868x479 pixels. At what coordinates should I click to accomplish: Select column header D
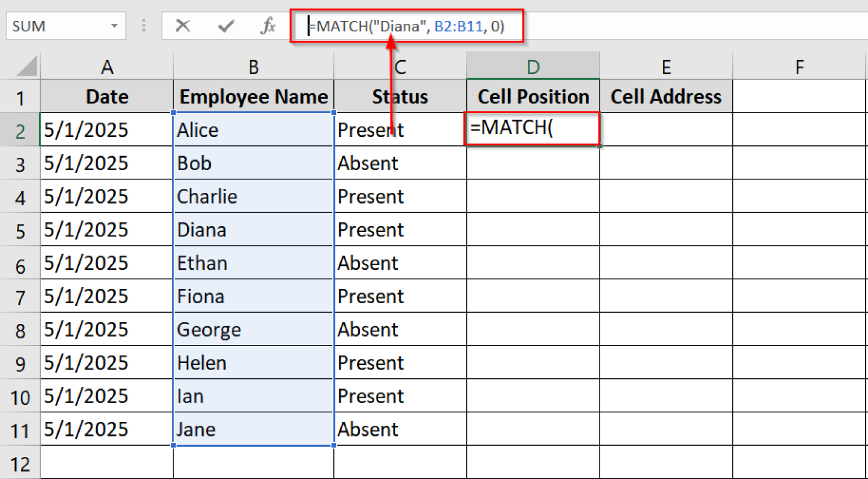(532, 66)
